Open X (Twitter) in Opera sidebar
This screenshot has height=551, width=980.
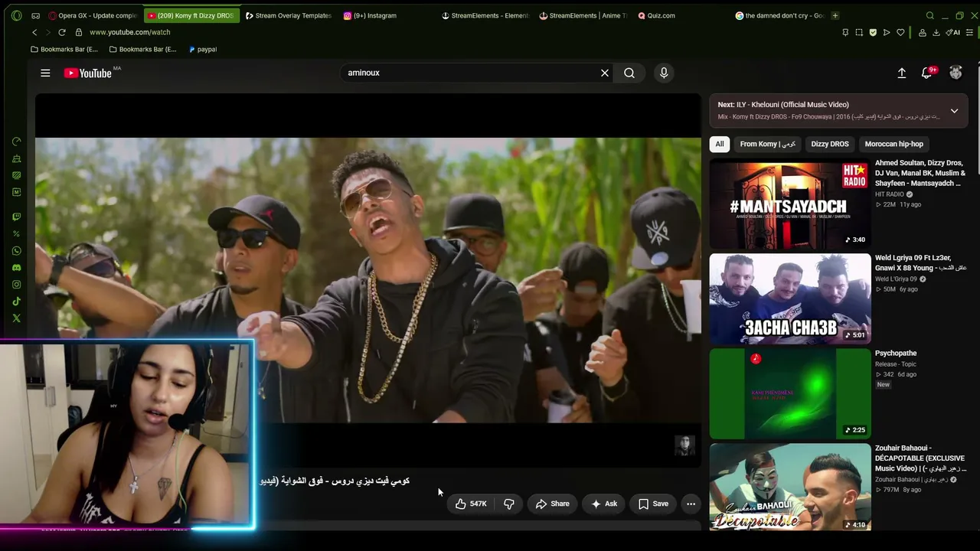[17, 318]
